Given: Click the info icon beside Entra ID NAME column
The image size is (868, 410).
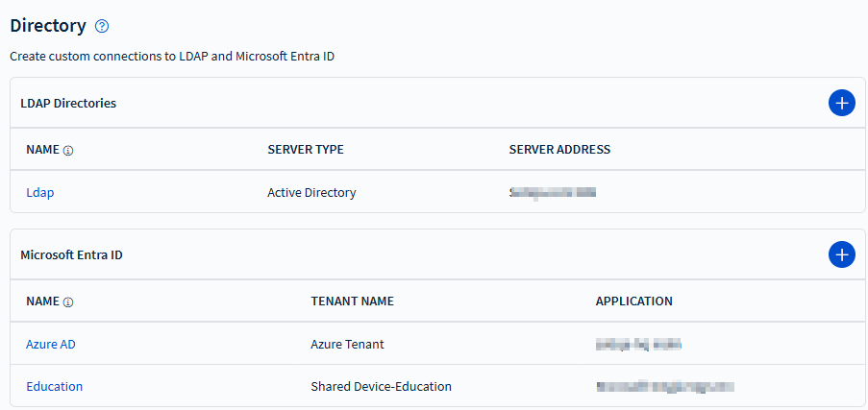Looking at the screenshot, I should (x=68, y=302).
